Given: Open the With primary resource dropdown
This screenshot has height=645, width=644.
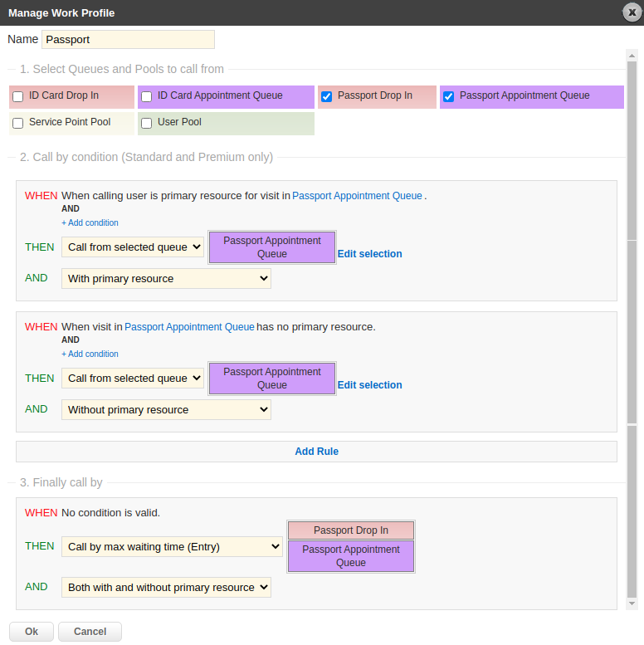Looking at the screenshot, I should pos(166,279).
